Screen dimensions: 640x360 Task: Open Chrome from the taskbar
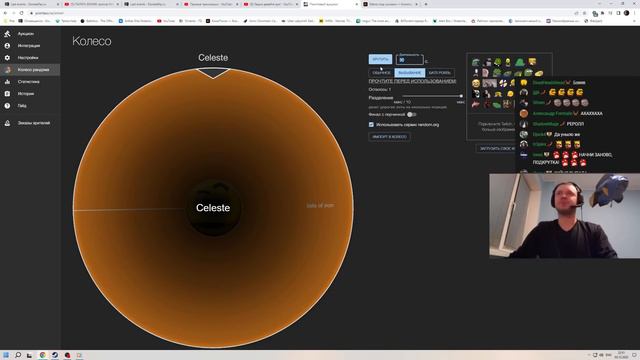[x=42, y=355]
